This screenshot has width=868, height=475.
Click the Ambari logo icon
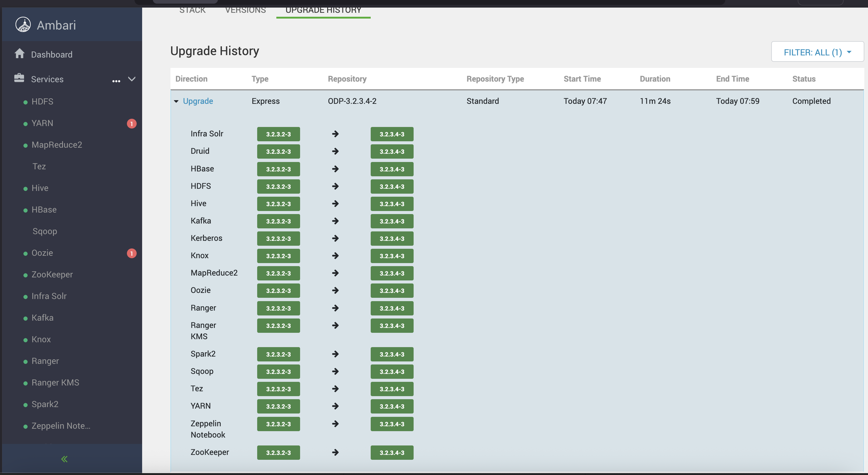23,25
